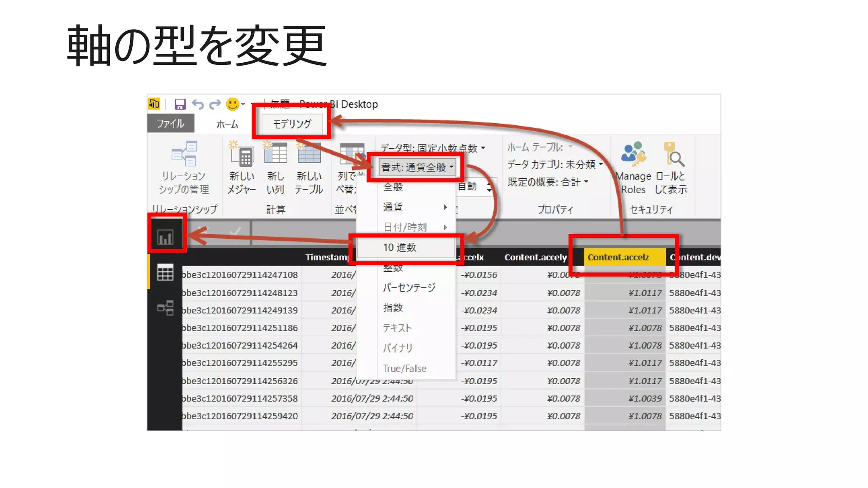
Task: Click the Save disk icon
Action: (180, 104)
